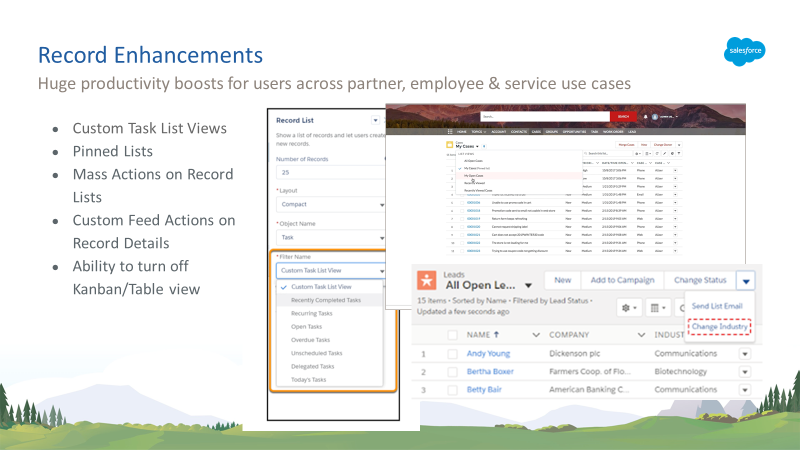Open the notifications bell in community header
This screenshot has width=800, height=450.
645,116
